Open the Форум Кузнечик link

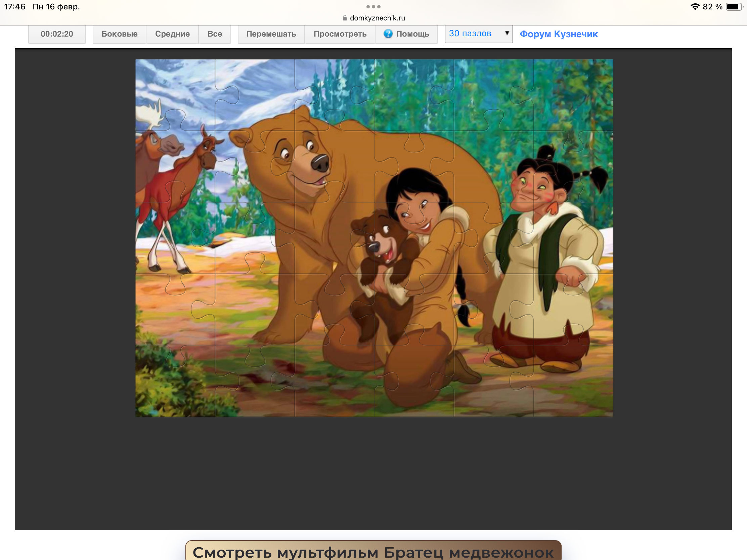559,34
